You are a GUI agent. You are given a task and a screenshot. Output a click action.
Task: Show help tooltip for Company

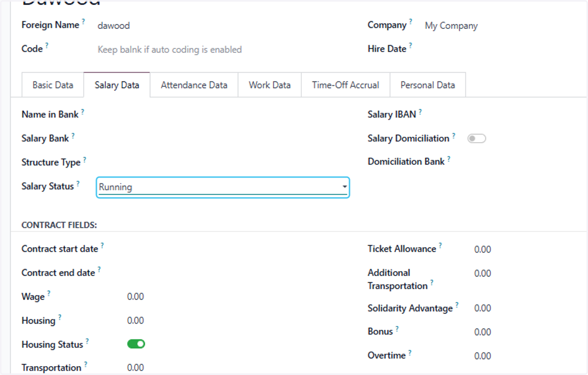(x=411, y=22)
